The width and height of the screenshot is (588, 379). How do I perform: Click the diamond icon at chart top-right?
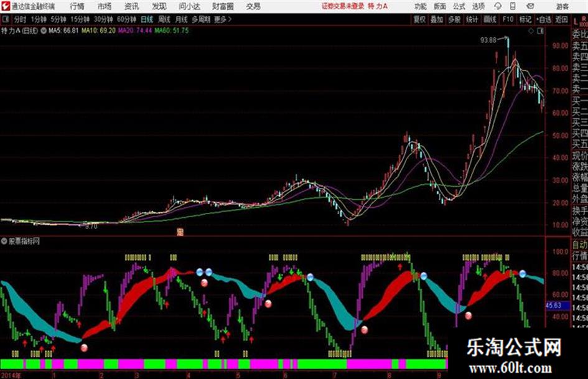coord(531,31)
